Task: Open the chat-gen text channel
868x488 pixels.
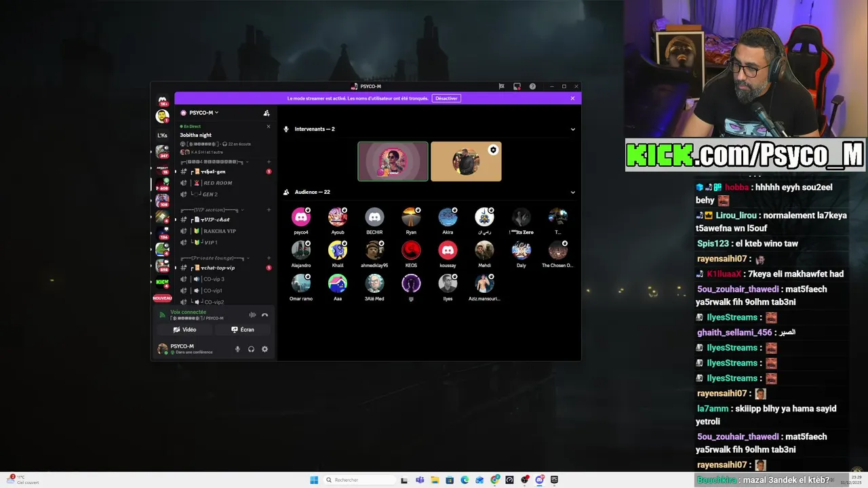Action: click(225, 171)
